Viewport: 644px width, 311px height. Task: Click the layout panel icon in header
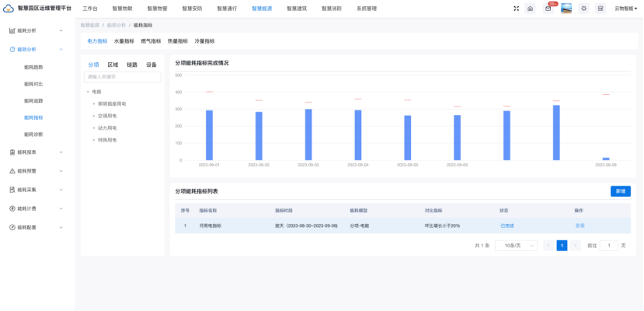pos(600,9)
